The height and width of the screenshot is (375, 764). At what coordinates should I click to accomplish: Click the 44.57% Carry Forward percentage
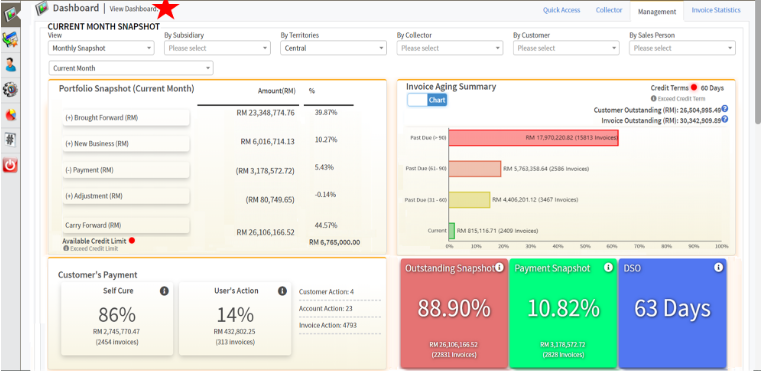(326, 225)
